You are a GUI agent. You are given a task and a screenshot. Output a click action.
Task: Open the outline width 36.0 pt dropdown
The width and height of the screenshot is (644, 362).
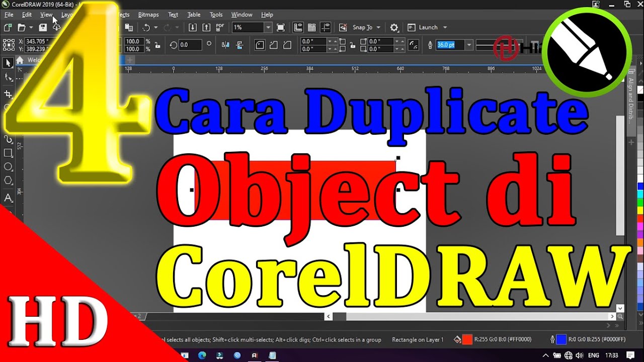(x=469, y=45)
